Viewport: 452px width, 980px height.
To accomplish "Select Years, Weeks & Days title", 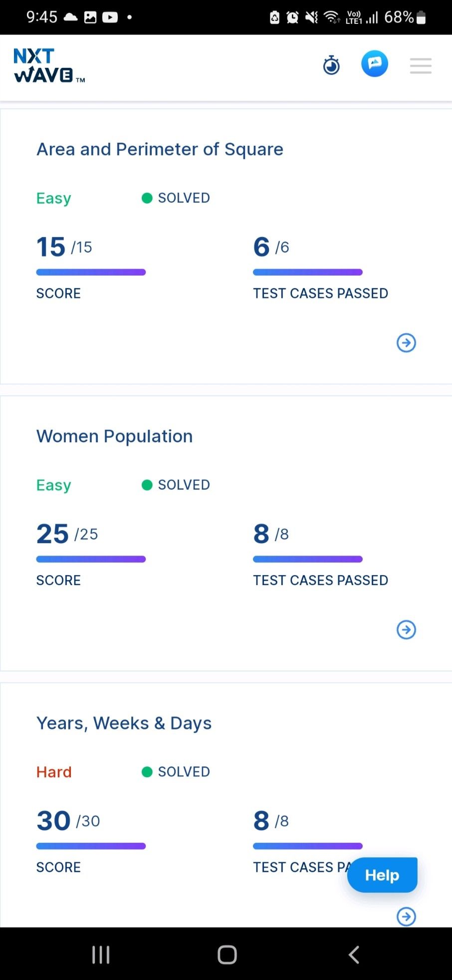I will (124, 723).
